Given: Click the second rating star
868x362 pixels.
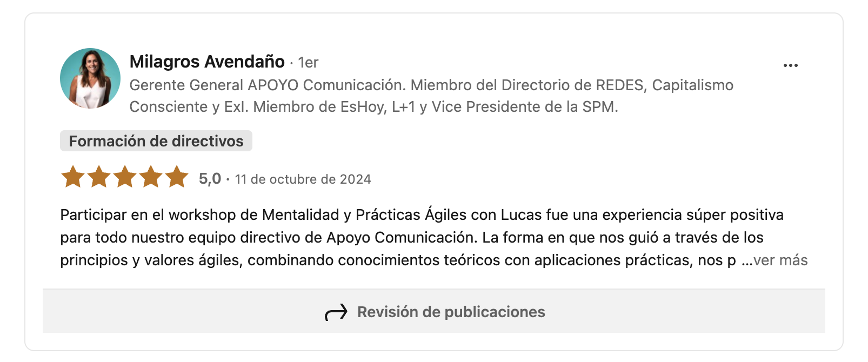Looking at the screenshot, I should (99, 177).
